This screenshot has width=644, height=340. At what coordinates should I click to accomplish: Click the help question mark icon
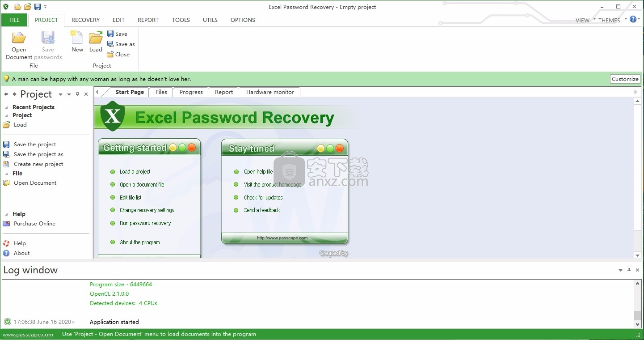coord(632,19)
